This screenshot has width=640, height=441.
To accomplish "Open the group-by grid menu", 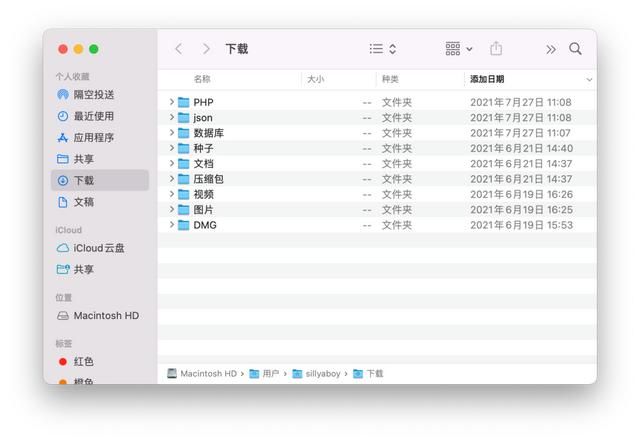I will pyautogui.click(x=458, y=49).
